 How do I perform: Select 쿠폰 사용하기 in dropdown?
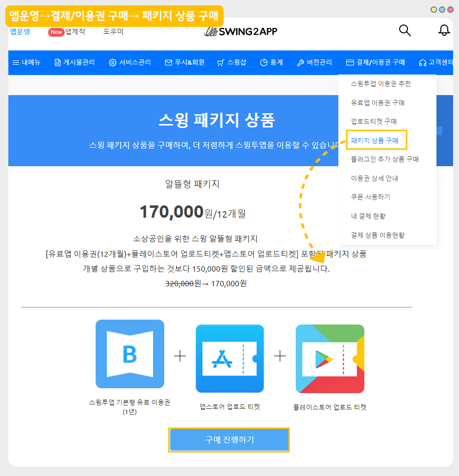point(371,197)
